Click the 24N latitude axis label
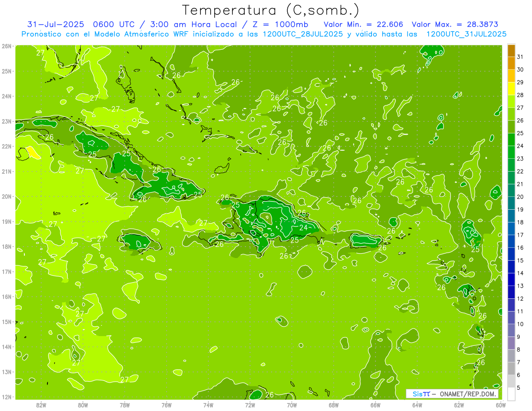This screenshot has width=532, height=411. (6, 96)
